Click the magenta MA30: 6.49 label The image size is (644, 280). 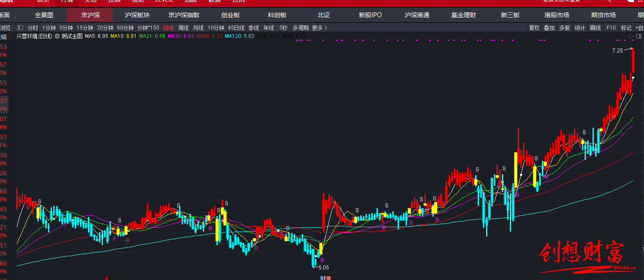click(x=181, y=36)
